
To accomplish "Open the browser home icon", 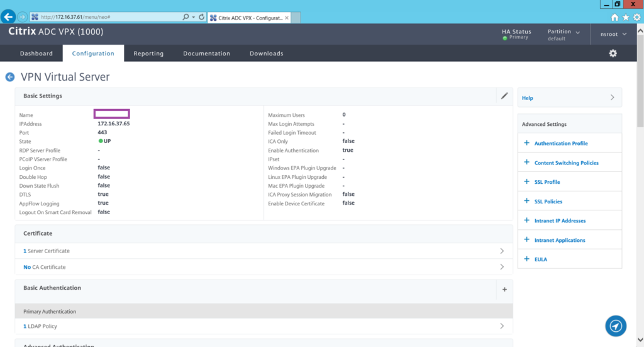I will [614, 17].
